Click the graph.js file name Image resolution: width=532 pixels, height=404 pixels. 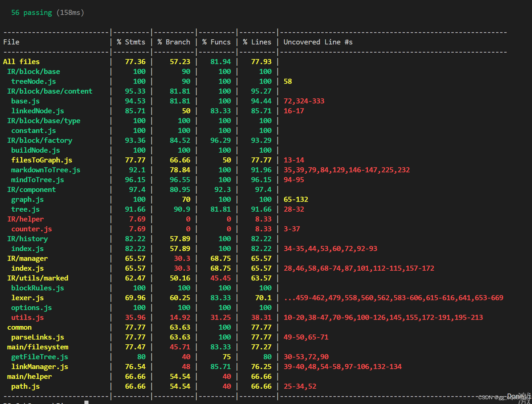[x=27, y=199]
